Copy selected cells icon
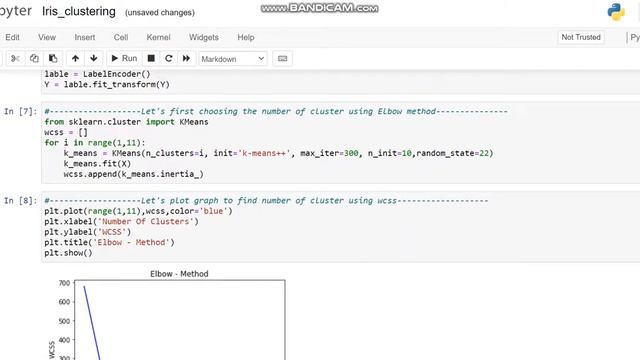This screenshot has height=360, width=640. click(x=34, y=59)
